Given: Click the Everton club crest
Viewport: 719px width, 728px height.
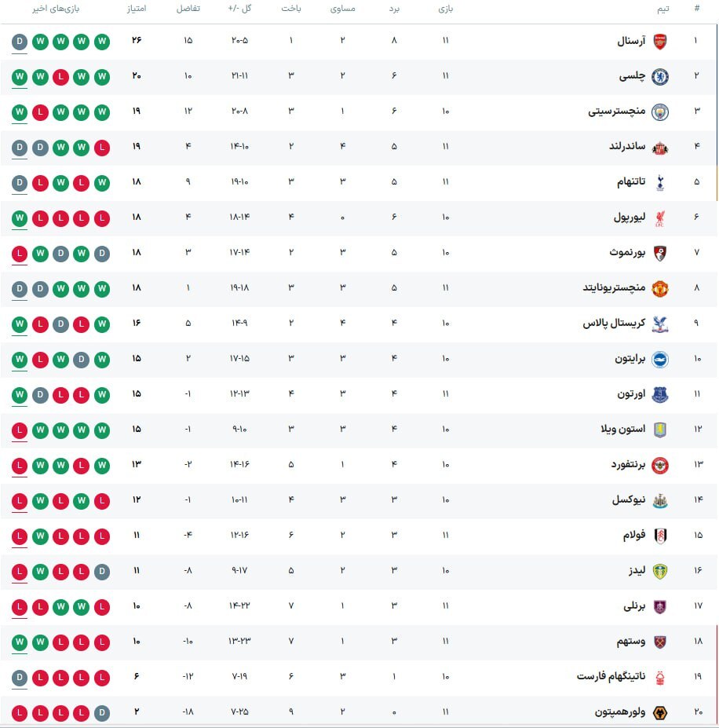Looking at the screenshot, I should (660, 395).
